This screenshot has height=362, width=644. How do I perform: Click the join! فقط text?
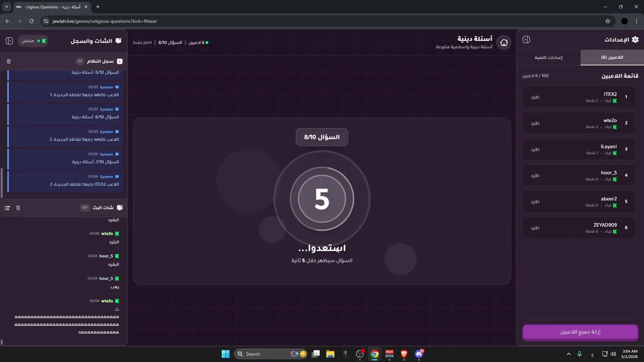pyautogui.click(x=142, y=43)
